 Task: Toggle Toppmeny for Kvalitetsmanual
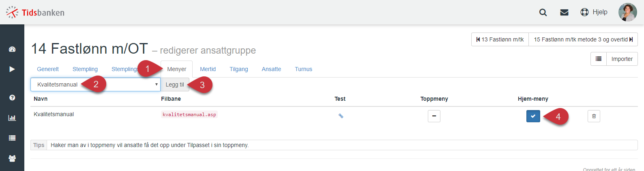tap(434, 116)
